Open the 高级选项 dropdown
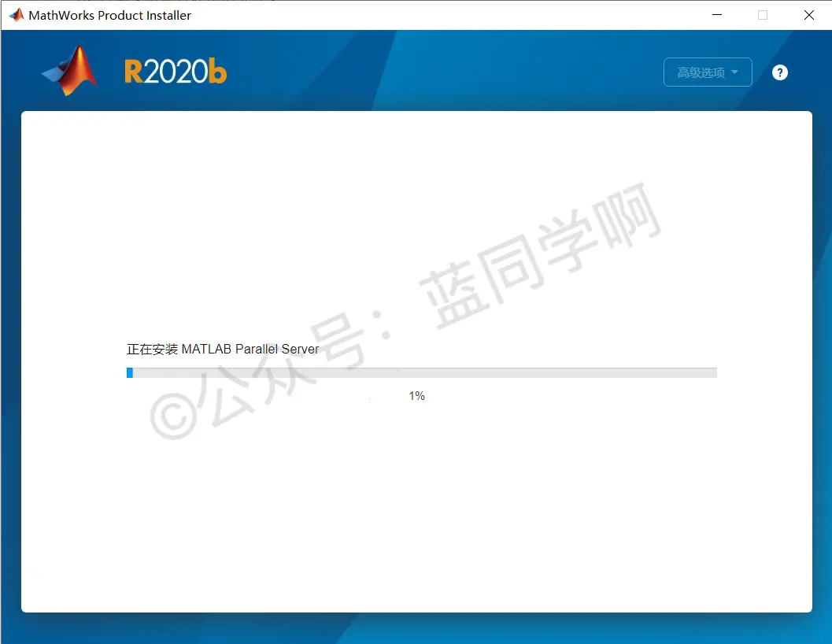 [708, 72]
